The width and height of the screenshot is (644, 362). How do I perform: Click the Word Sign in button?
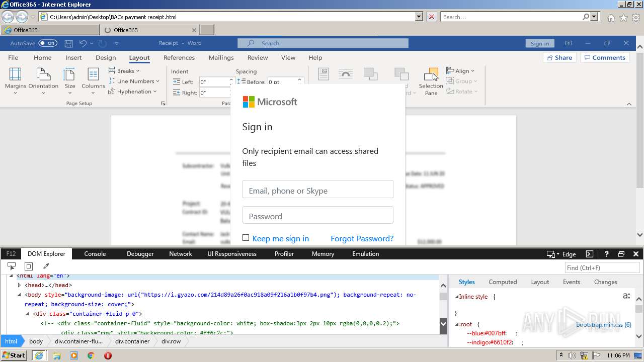click(x=540, y=43)
